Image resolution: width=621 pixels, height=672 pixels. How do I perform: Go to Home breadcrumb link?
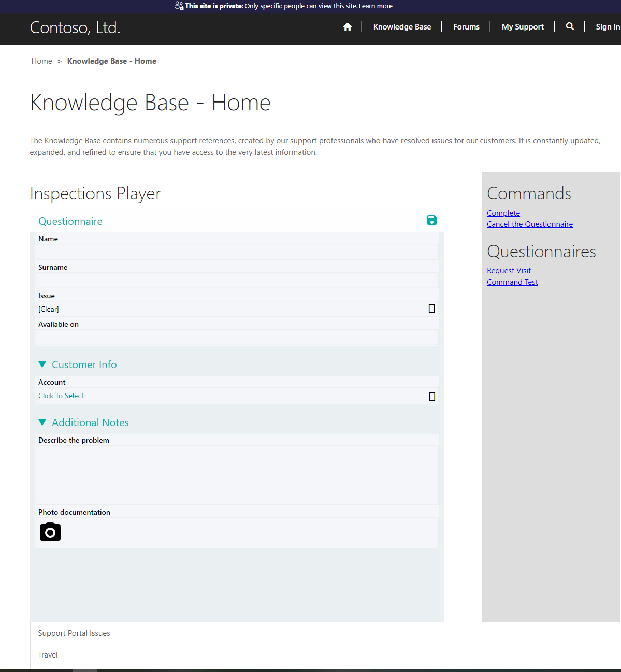pos(41,61)
